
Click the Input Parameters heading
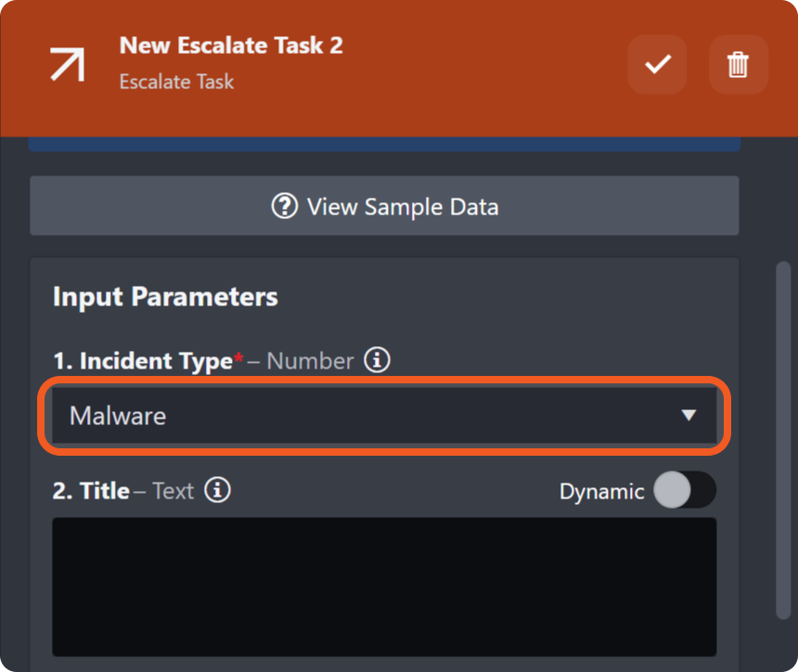(165, 297)
